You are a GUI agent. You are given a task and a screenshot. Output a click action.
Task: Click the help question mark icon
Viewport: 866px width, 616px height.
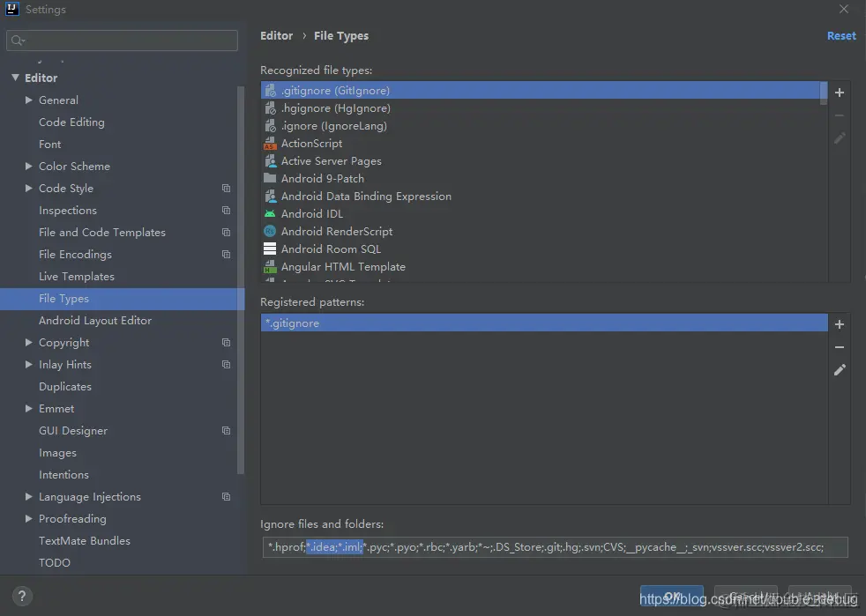tap(21, 596)
